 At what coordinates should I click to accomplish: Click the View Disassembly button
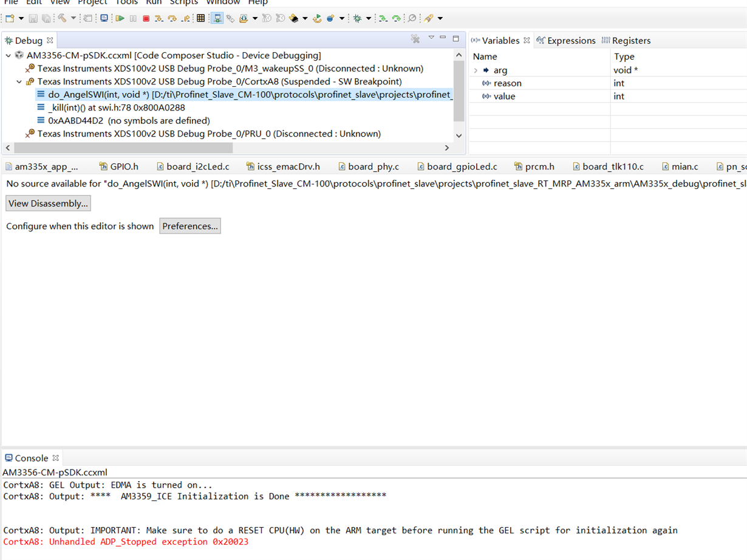click(48, 203)
